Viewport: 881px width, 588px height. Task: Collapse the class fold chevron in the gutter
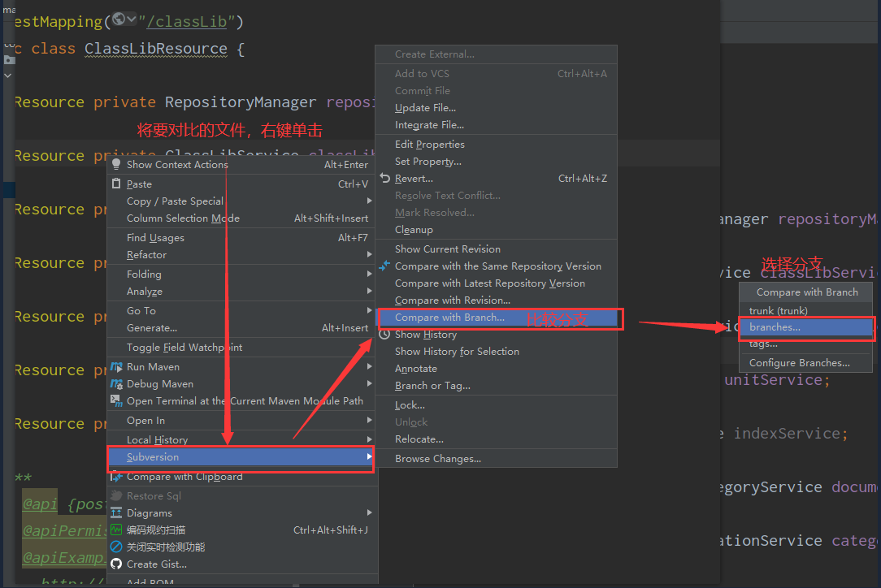point(8,76)
